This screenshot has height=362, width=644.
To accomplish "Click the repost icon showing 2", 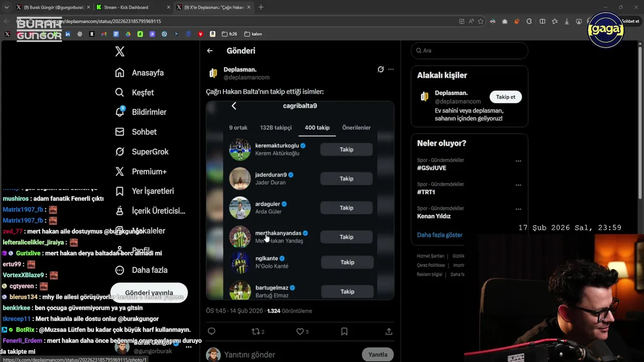I will point(258,331).
